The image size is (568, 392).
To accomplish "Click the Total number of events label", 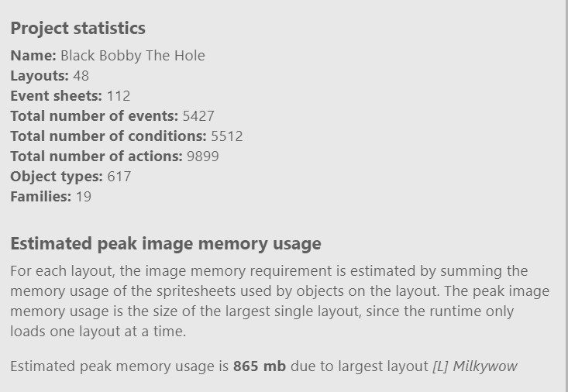I will click(95, 116).
